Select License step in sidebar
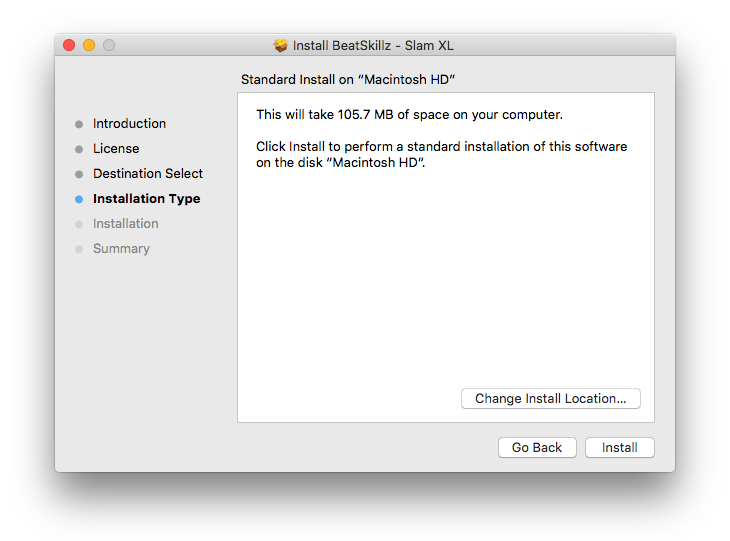This screenshot has height=541, width=730. click(x=116, y=149)
